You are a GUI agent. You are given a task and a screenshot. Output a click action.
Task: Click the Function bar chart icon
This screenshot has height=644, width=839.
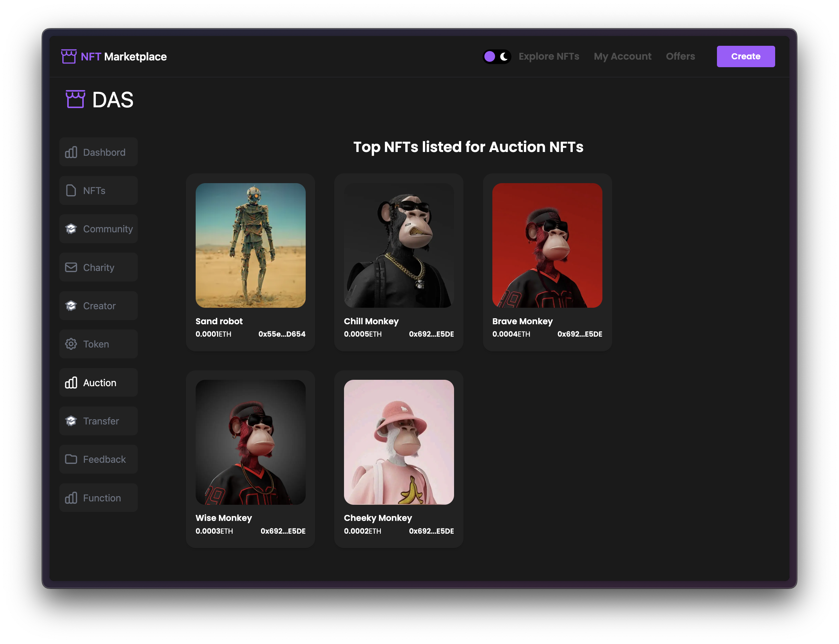[71, 498]
